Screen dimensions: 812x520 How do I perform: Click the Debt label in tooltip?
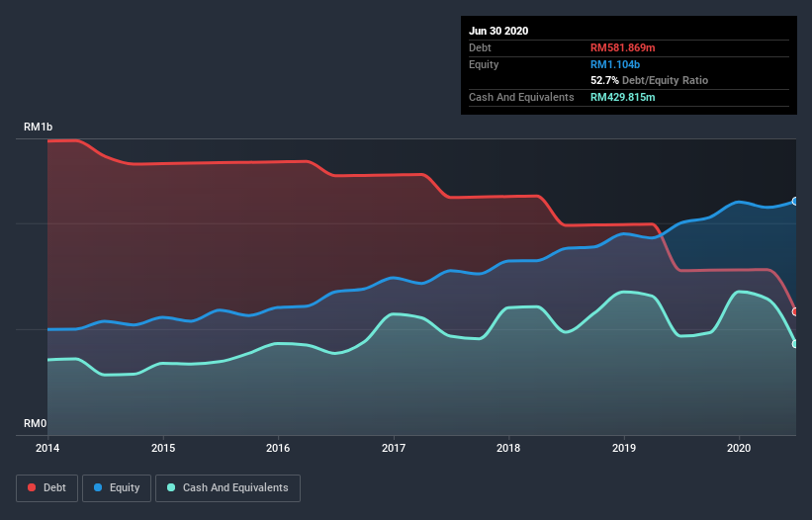(x=480, y=47)
